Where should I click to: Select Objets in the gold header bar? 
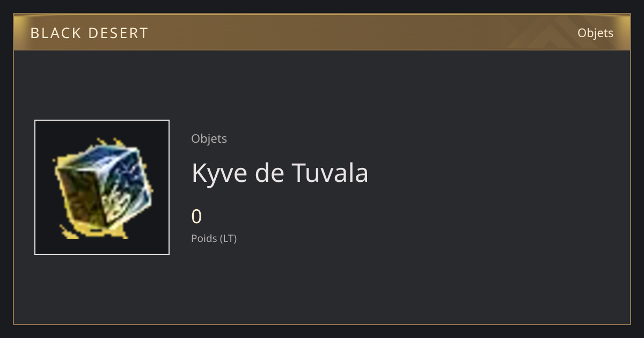(x=595, y=33)
